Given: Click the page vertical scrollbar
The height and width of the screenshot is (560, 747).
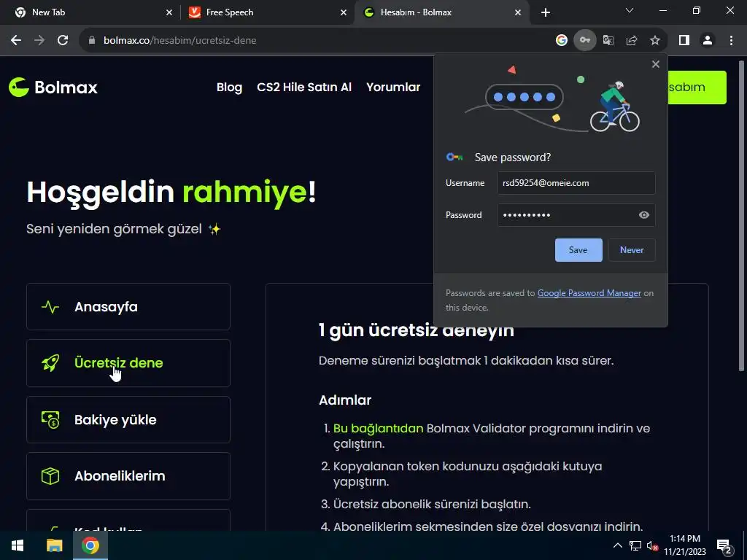Looking at the screenshot, I should 741,215.
